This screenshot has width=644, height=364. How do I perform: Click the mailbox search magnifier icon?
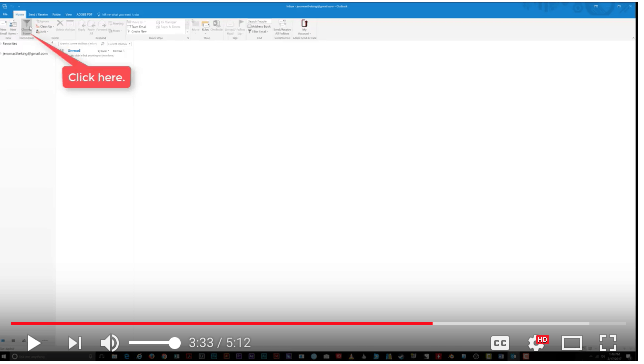(x=103, y=44)
